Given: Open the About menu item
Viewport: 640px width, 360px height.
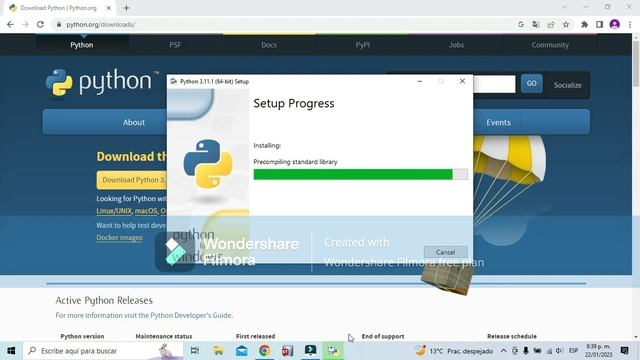Looking at the screenshot, I should 134,122.
